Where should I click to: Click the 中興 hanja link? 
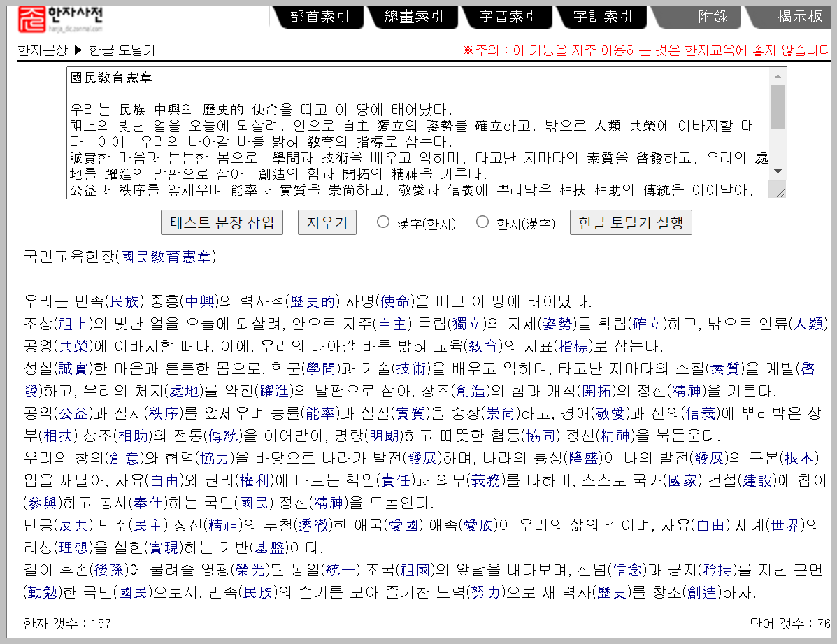click(200, 301)
